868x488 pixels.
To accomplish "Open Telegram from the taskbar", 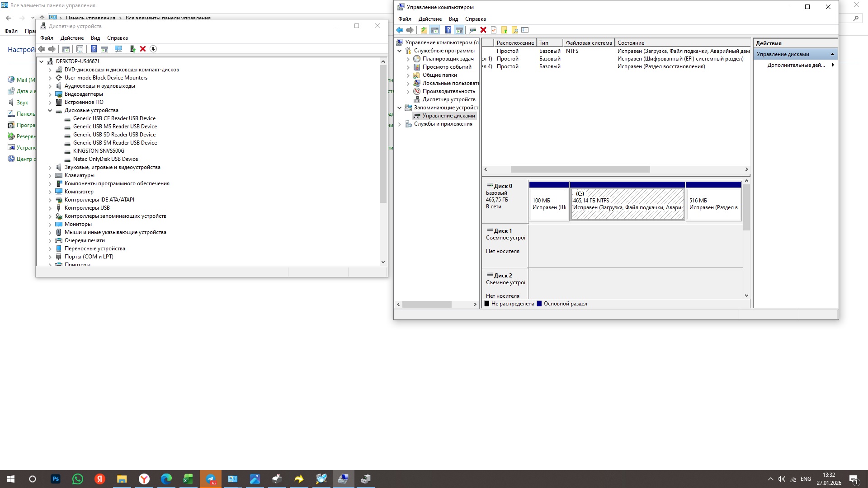I will (211, 479).
